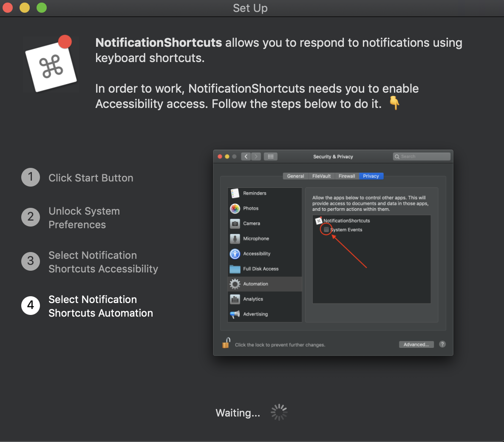Close the Set Up window with red button
The image size is (504, 442).
[8, 7]
